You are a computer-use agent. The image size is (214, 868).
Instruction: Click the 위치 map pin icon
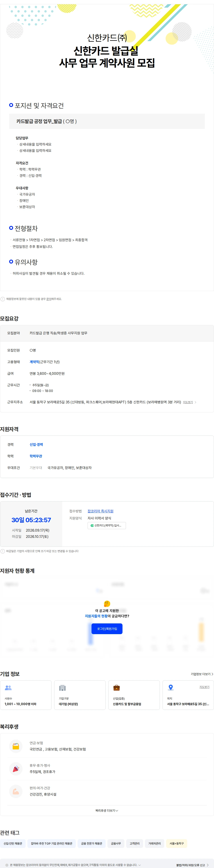(171, 688)
